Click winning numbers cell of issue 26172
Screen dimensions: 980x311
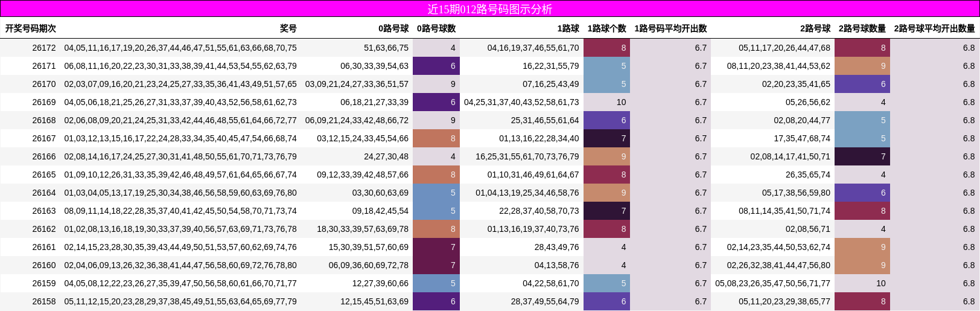[180, 48]
